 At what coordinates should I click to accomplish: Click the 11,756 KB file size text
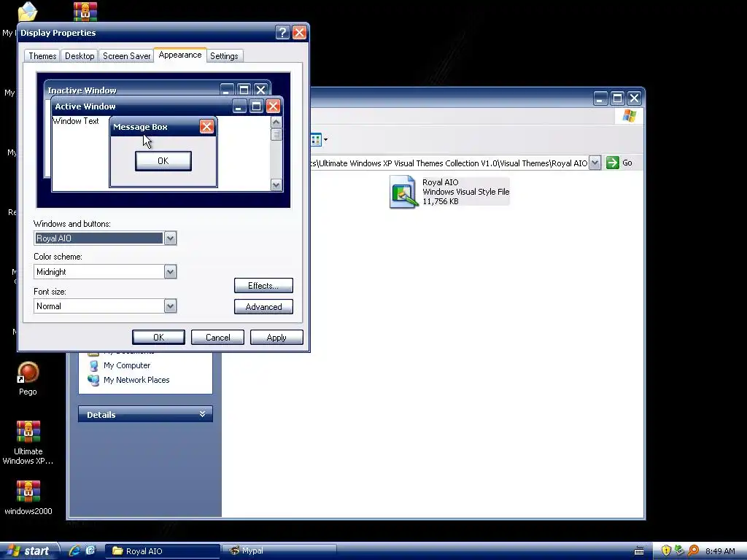[x=441, y=201]
